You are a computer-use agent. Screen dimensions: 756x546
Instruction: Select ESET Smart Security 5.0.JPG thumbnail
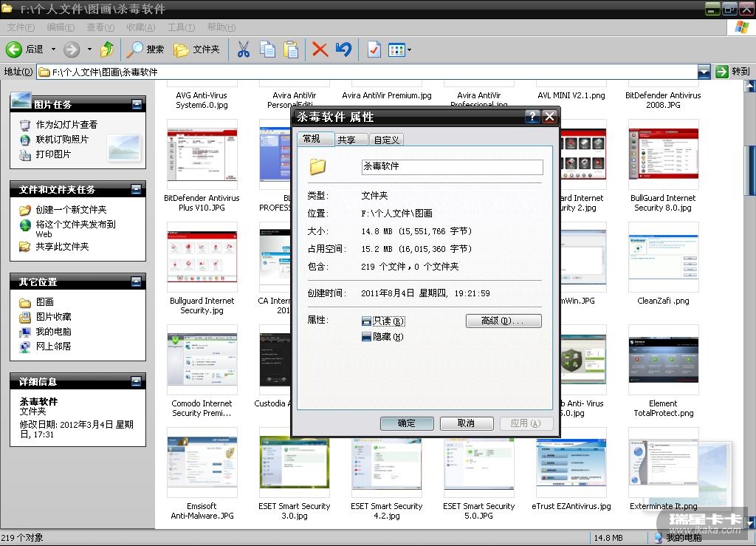point(478,463)
